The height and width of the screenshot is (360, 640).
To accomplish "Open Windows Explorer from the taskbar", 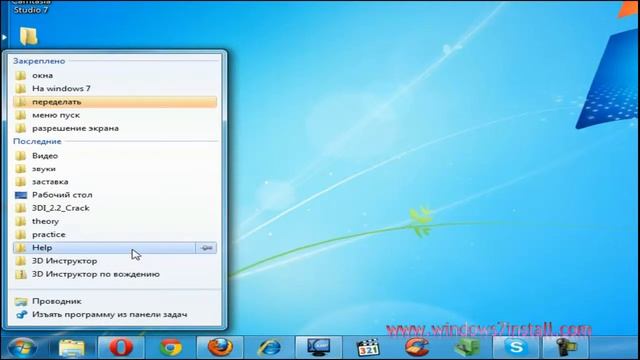I will [72, 348].
